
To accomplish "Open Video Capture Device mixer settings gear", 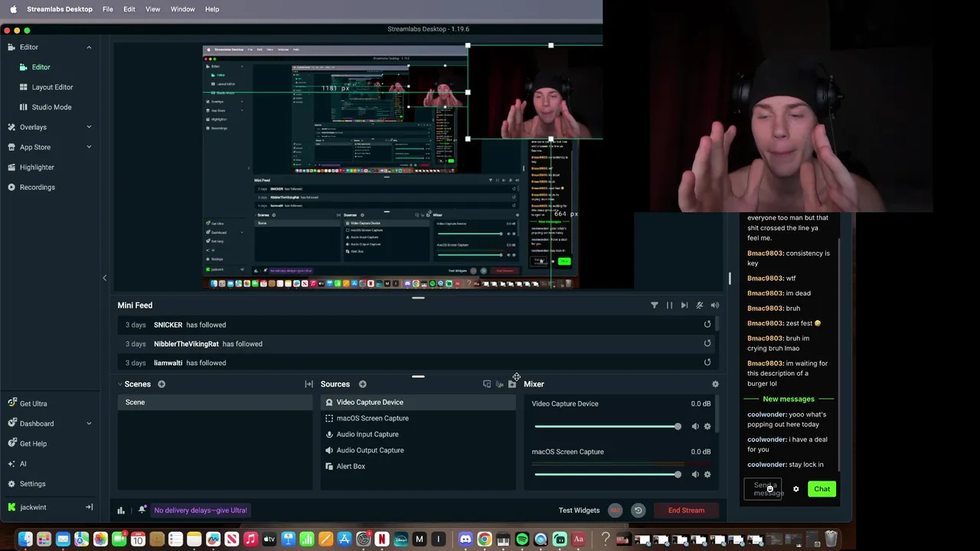I will pyautogui.click(x=707, y=426).
